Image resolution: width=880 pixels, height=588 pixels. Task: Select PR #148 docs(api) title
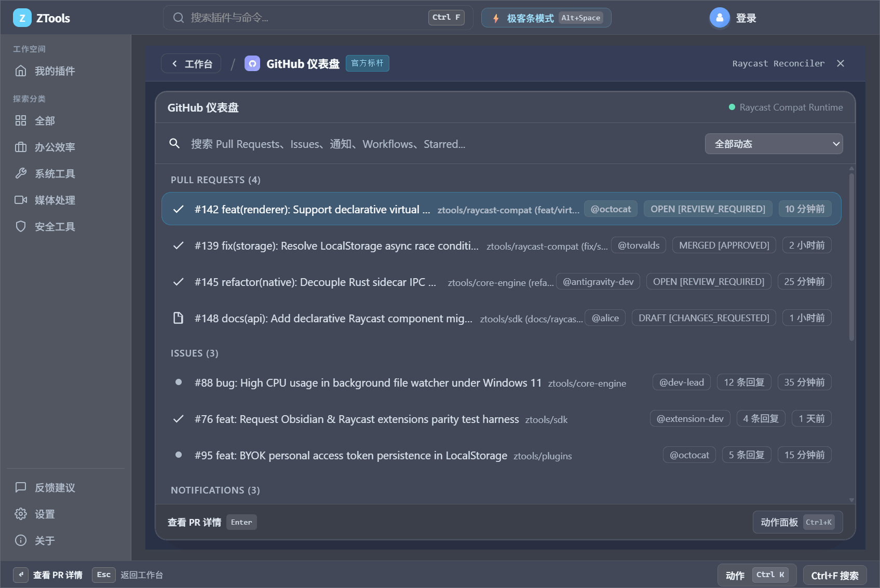pos(333,318)
